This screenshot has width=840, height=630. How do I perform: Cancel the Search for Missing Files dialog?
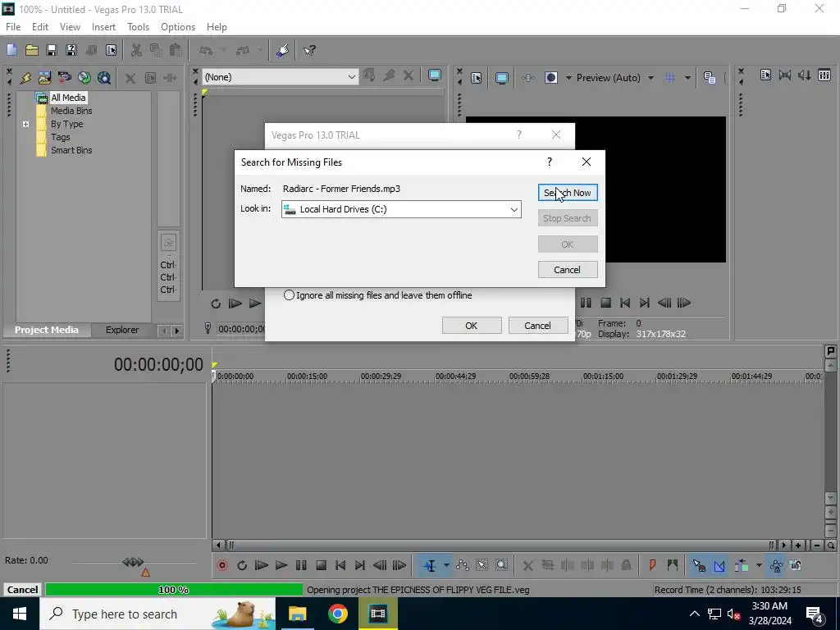coord(568,270)
